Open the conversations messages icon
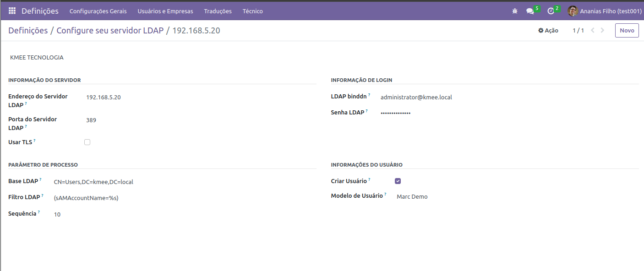 (530, 11)
